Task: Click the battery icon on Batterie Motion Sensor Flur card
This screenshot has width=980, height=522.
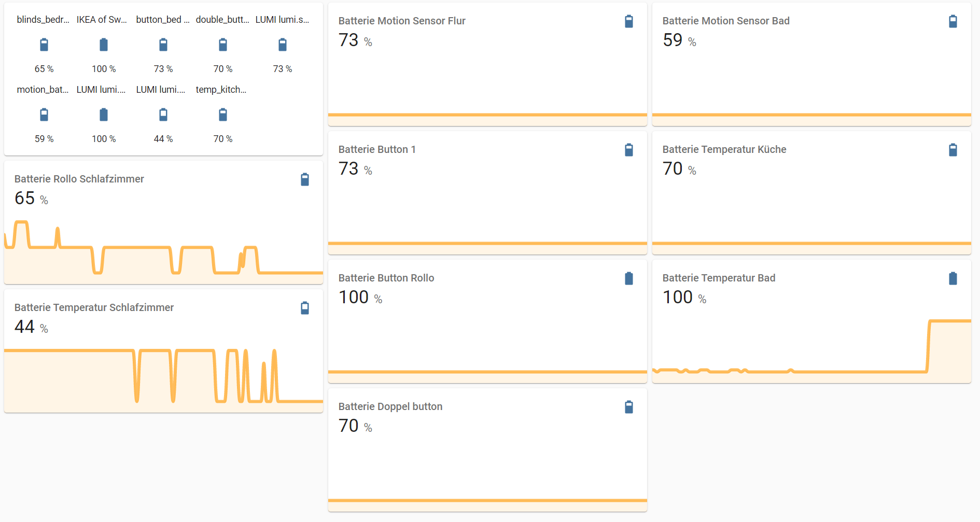Action: coord(628,22)
